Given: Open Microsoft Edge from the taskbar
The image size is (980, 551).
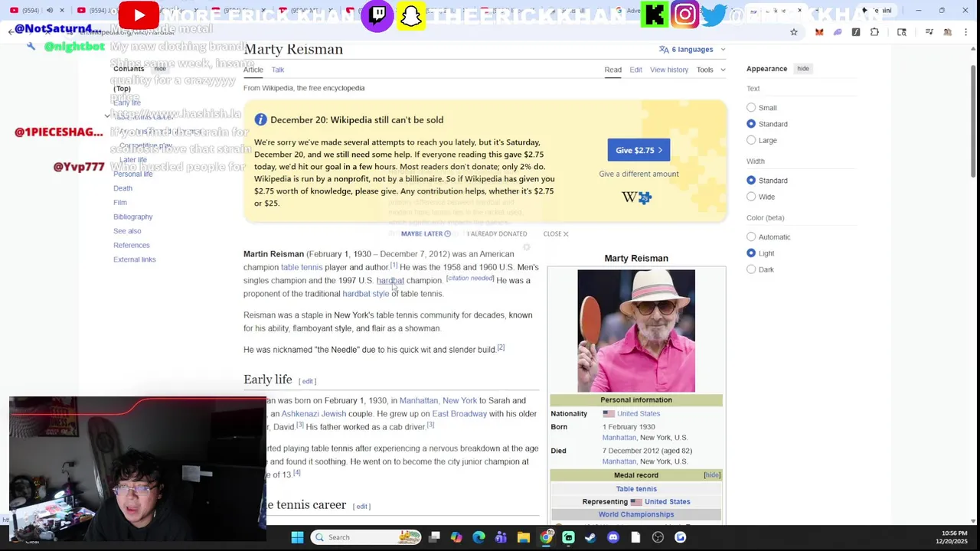Looking at the screenshot, I should tap(479, 537).
